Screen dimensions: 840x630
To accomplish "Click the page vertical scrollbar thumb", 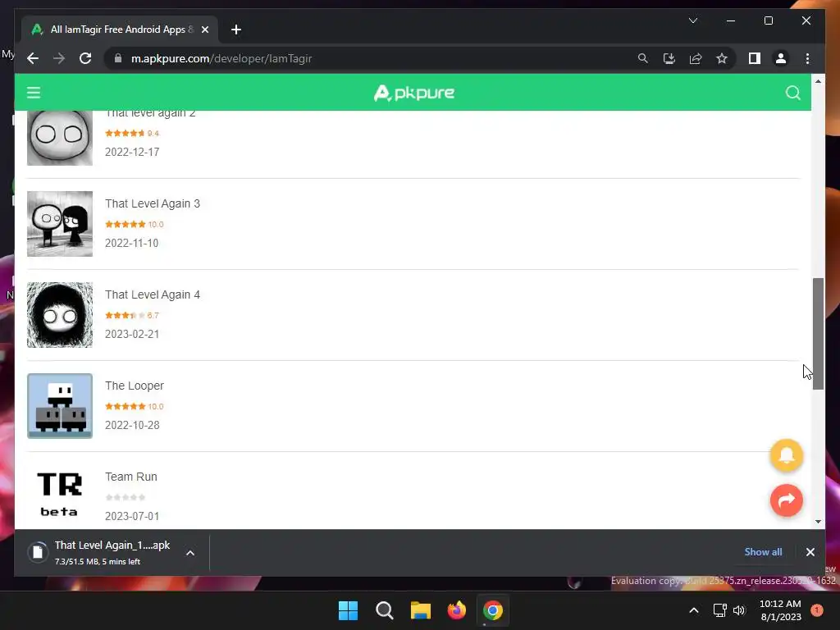I will [x=818, y=334].
